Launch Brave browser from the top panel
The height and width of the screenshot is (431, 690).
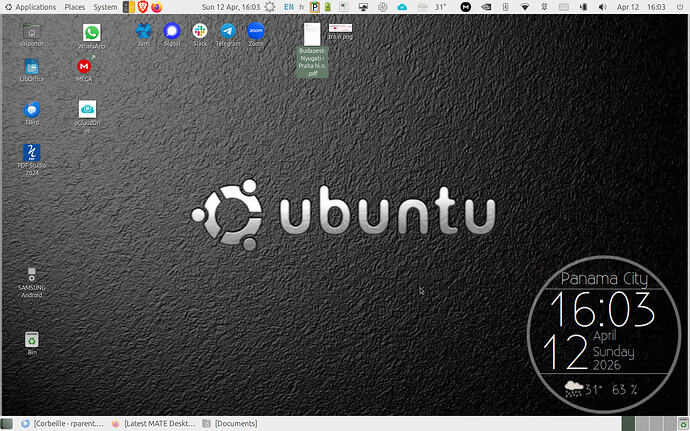point(143,7)
